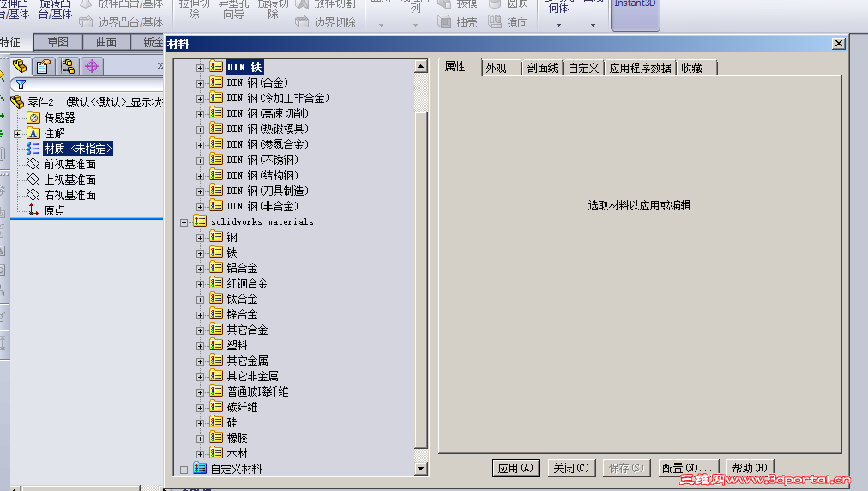
Task: Click the 其它非金属 category
Action: coord(252,376)
